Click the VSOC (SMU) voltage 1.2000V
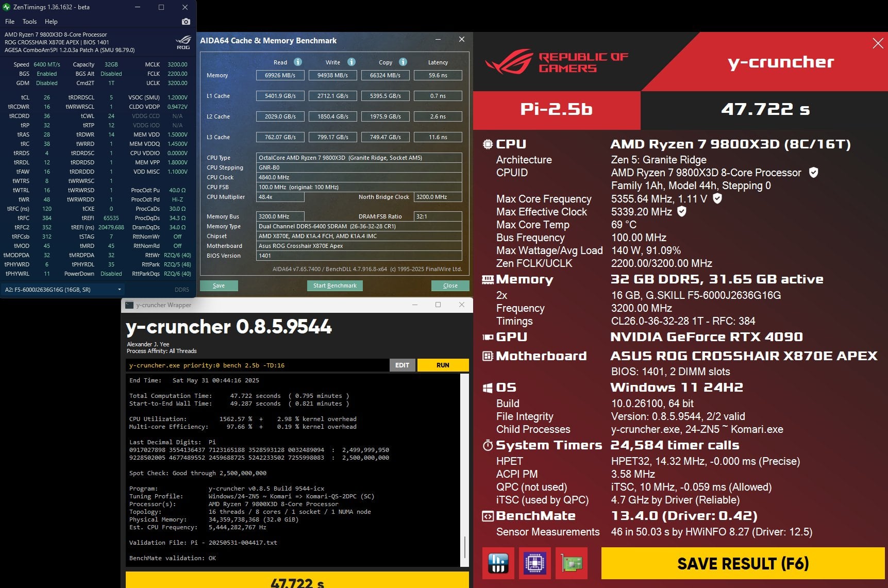888x588 pixels. coord(178,97)
